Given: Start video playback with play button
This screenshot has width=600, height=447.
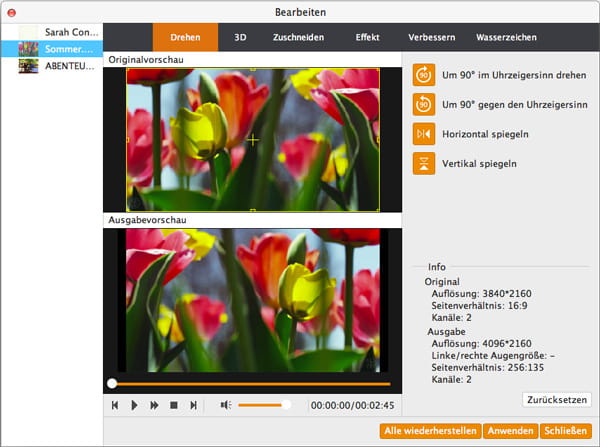Looking at the screenshot, I should (x=134, y=405).
